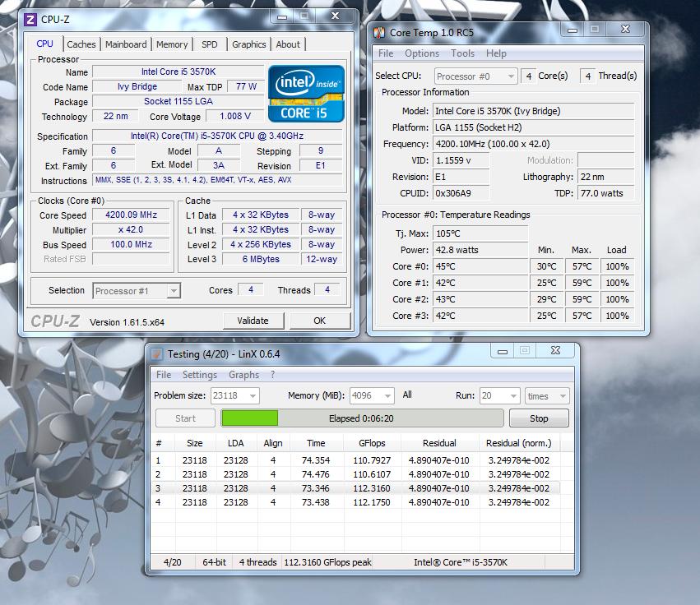Open LinX File menu

pos(164,375)
